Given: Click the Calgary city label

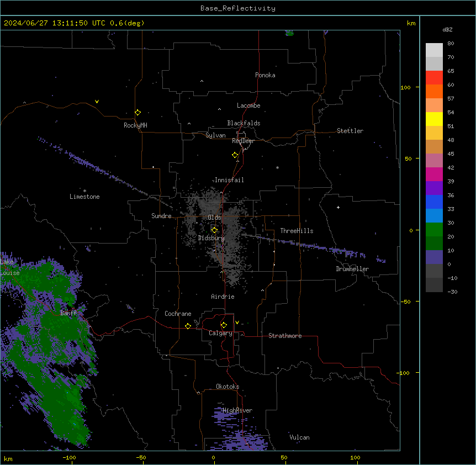Looking at the screenshot, I should [220, 333].
